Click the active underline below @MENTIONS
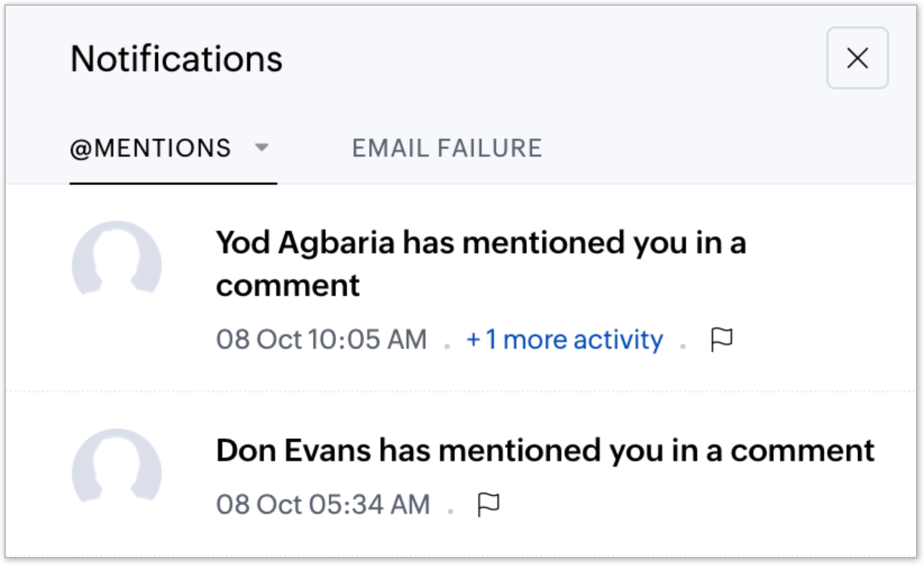Viewport: 924px width, 565px height. pos(173,183)
